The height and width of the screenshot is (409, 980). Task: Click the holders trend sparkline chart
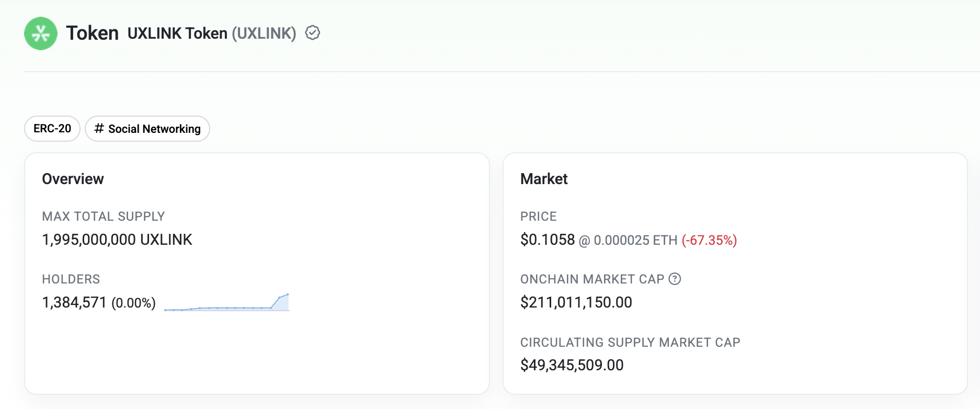227,303
